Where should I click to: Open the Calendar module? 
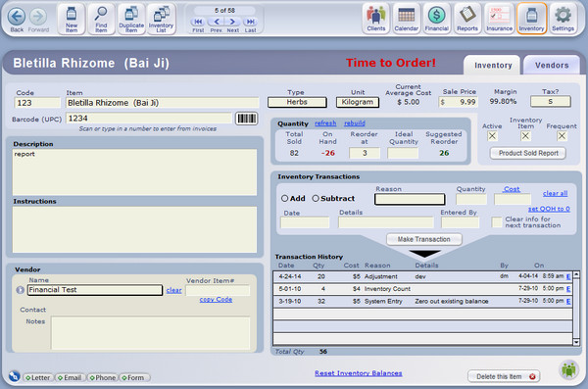coord(406,19)
